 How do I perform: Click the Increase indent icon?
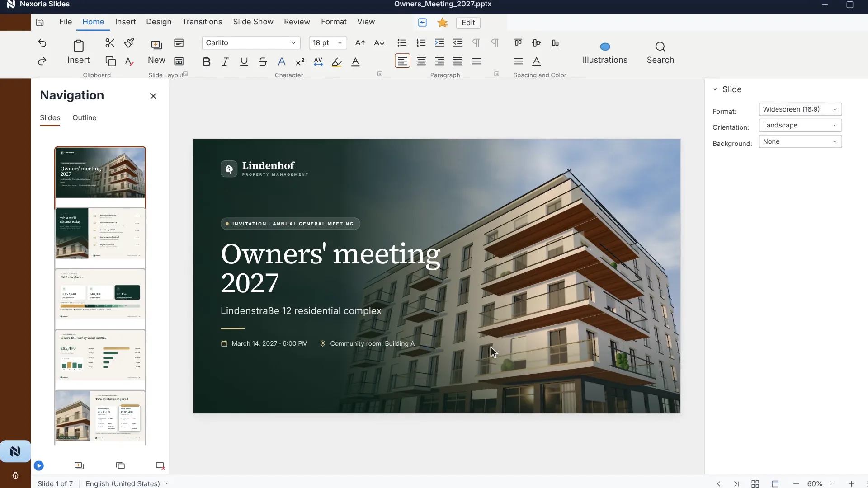(439, 43)
